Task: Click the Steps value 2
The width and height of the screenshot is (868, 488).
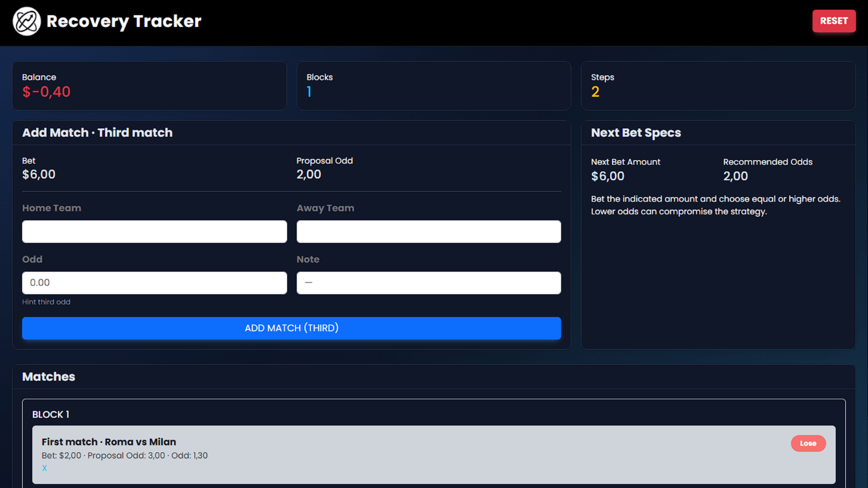Action: tap(595, 92)
